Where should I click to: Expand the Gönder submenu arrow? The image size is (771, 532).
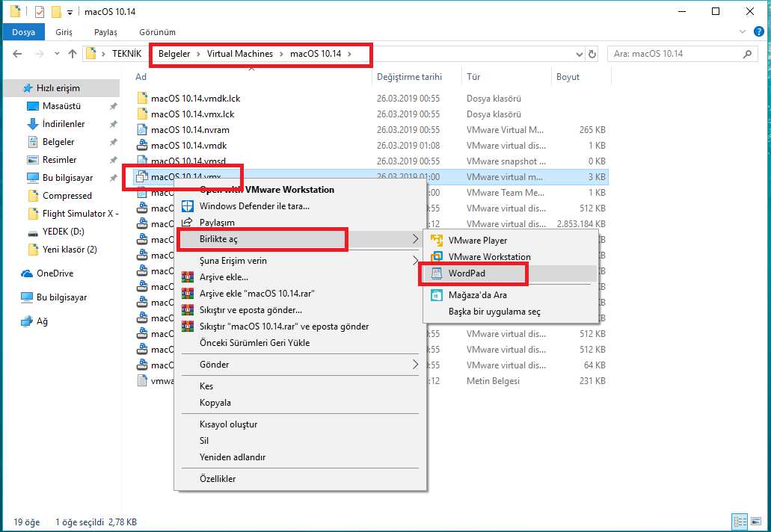416,365
